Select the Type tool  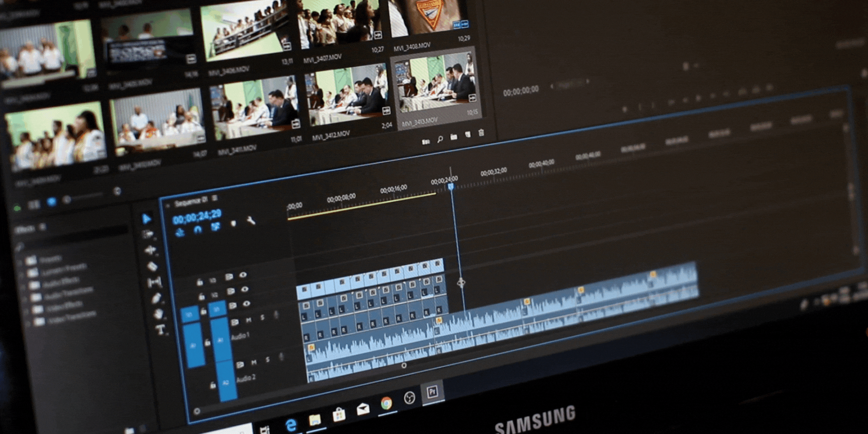pyautogui.click(x=161, y=329)
